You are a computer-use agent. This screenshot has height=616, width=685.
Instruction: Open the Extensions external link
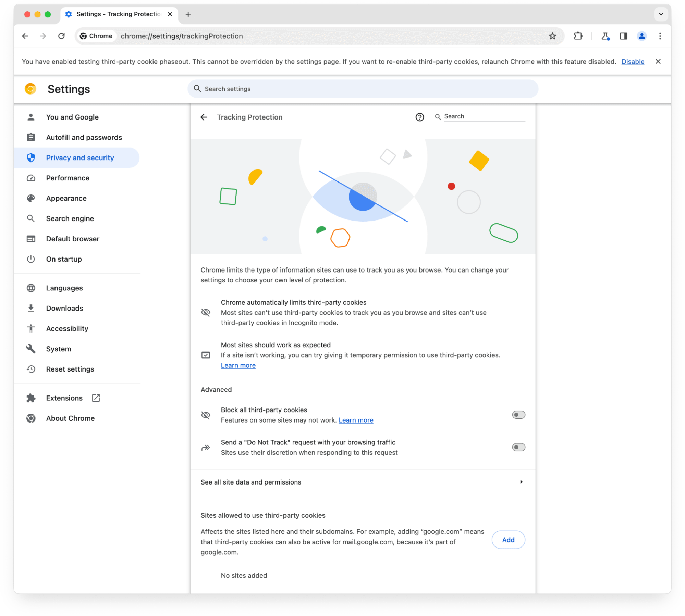95,398
